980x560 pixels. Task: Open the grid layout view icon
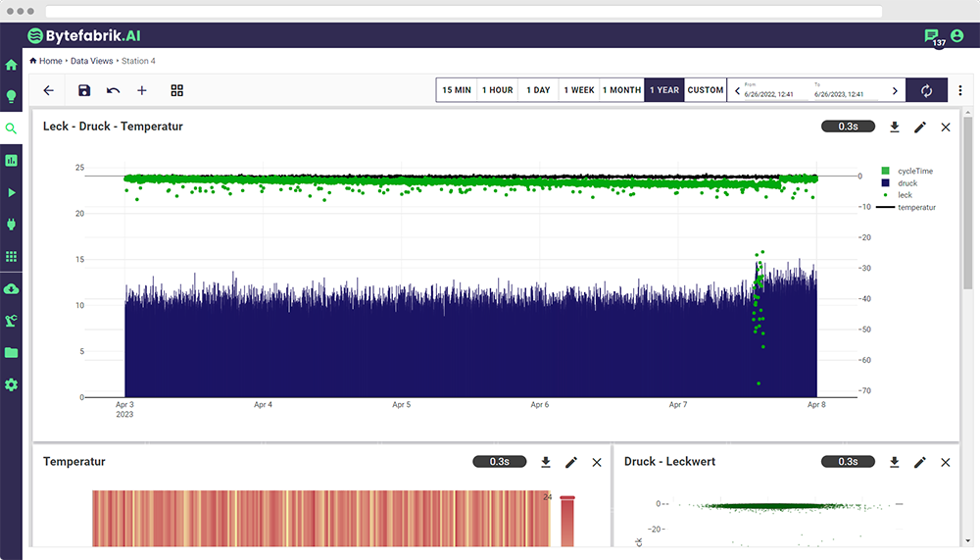pos(177,90)
